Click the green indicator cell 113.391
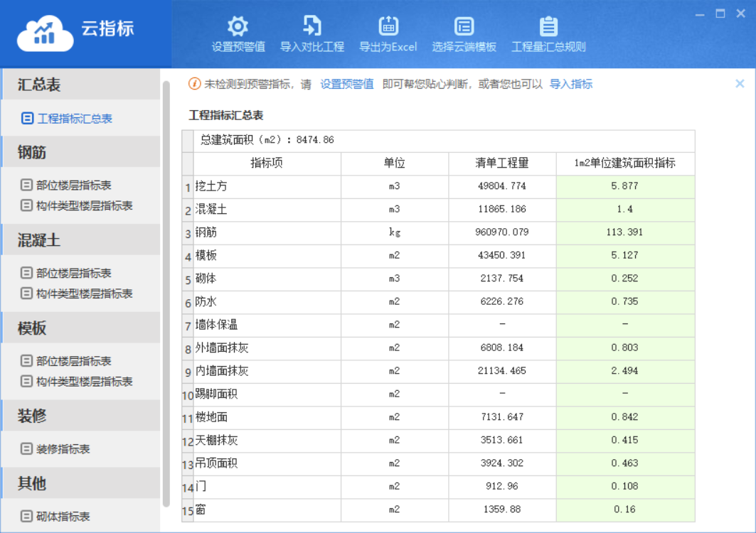Viewport: 756px width, 533px height. click(x=625, y=233)
